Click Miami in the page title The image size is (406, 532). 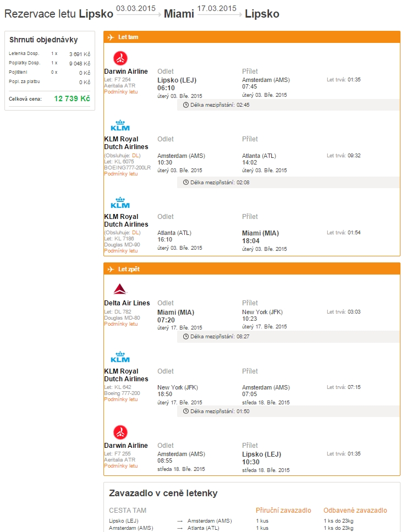pos(179,14)
